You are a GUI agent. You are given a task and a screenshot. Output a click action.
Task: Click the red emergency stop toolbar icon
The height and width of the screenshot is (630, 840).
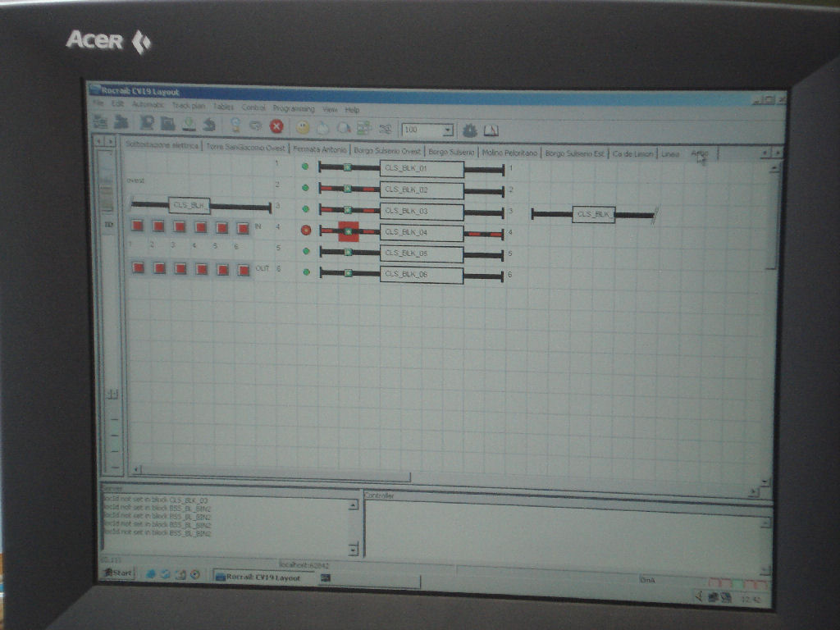[276, 126]
